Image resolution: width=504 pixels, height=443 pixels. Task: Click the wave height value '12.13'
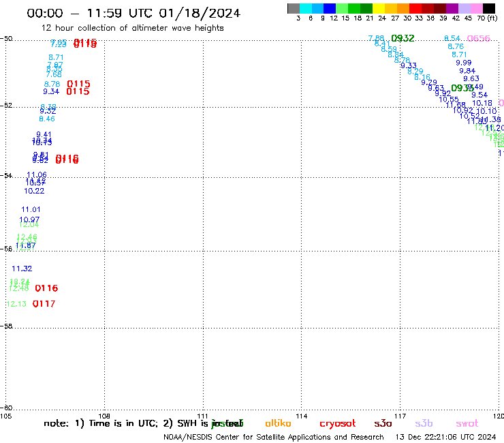tap(16, 304)
